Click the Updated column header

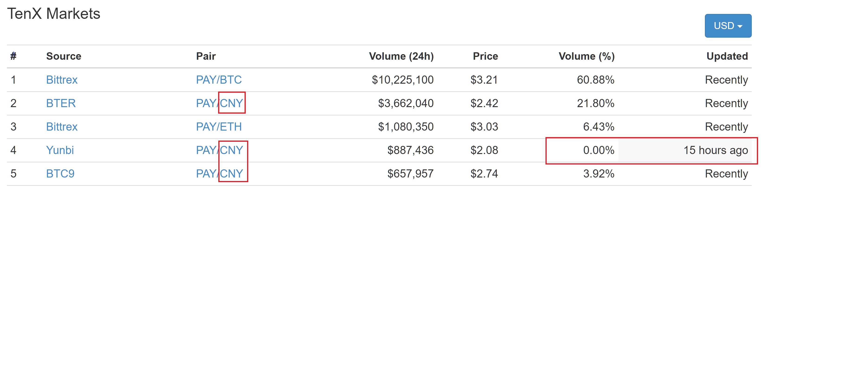pos(727,56)
